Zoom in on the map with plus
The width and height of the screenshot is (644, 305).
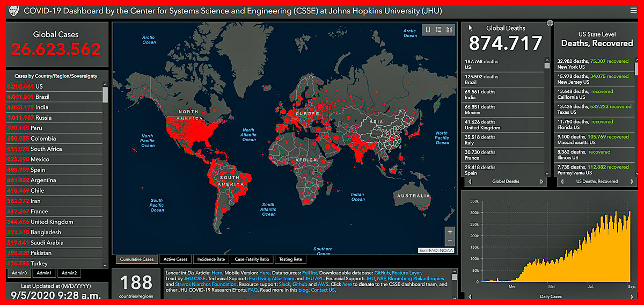(x=450, y=232)
